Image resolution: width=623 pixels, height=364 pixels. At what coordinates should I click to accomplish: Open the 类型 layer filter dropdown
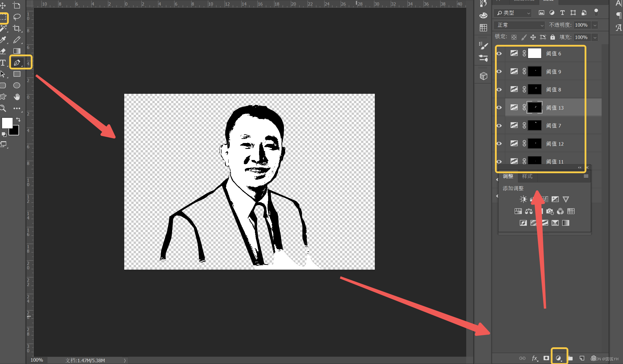(512, 13)
